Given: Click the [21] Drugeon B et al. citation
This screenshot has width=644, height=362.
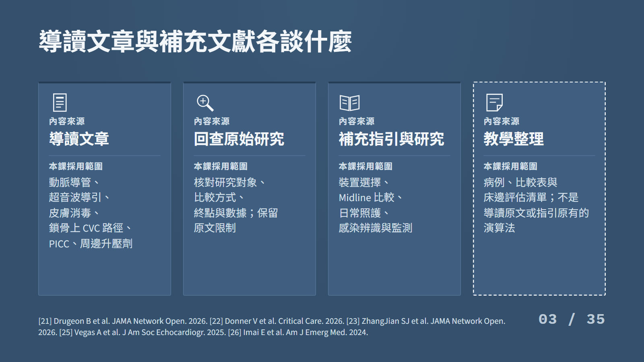Looking at the screenshot, I should pyautogui.click(x=123, y=321).
